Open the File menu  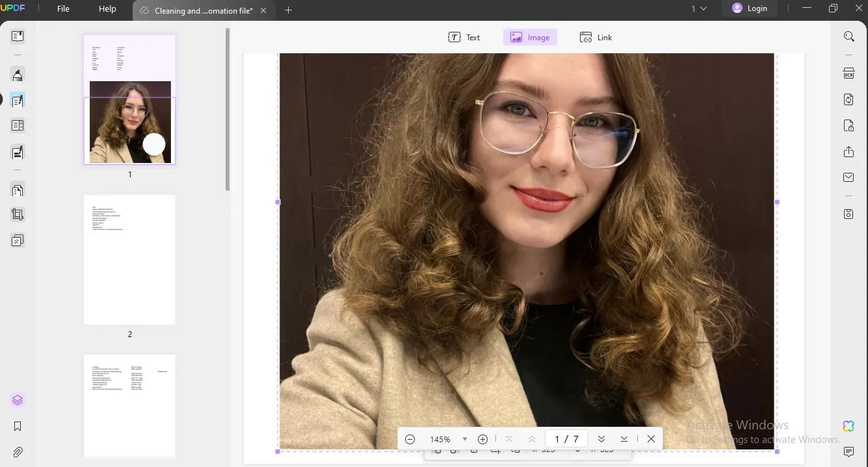(63, 9)
